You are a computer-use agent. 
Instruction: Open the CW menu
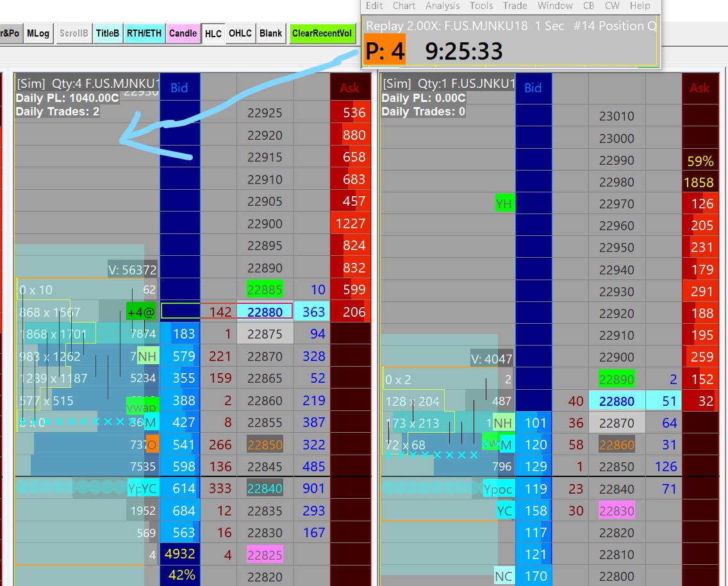pos(612,6)
